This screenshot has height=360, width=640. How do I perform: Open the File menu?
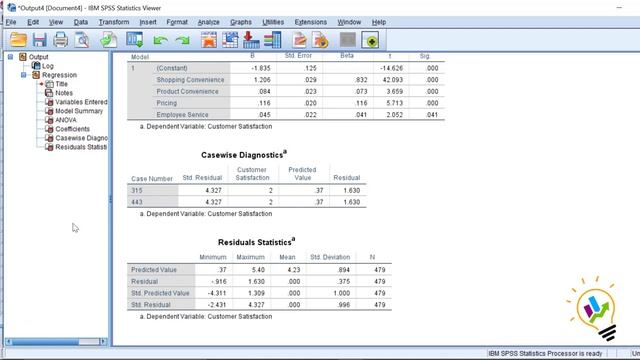[x=11, y=22]
